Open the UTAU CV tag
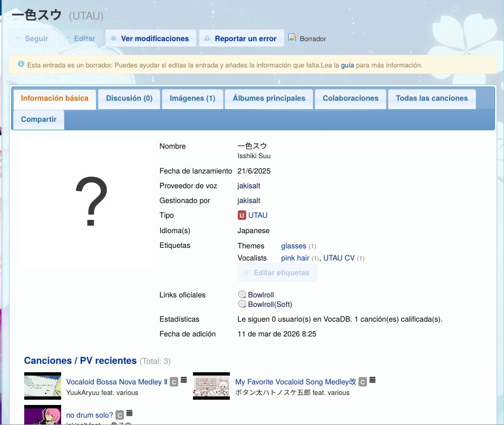The image size is (504, 425). 339,258
